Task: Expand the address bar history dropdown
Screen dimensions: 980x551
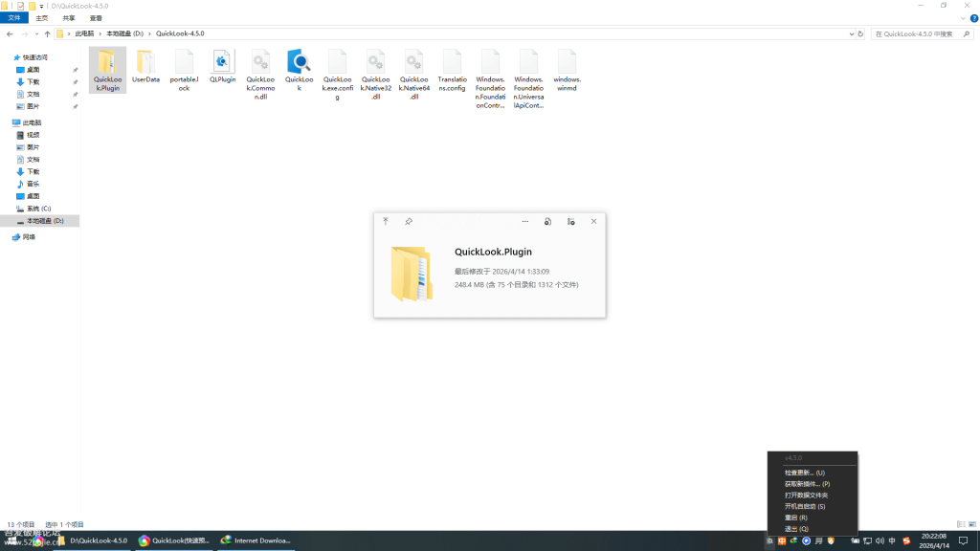Action: tap(851, 33)
